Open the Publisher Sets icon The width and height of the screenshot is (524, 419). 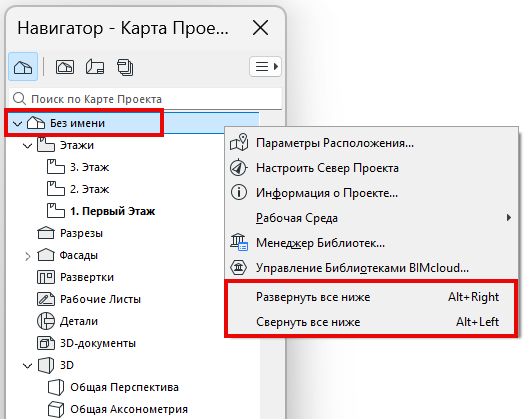[125, 67]
